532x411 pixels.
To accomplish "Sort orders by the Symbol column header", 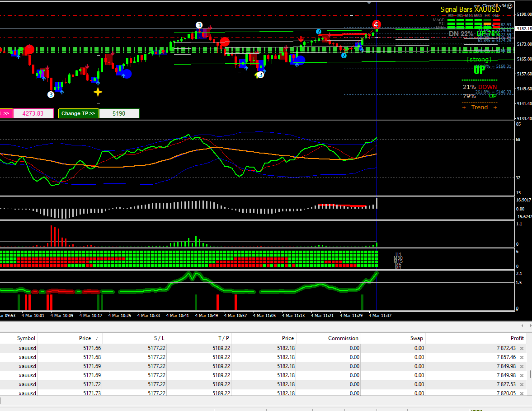I will [26, 338].
